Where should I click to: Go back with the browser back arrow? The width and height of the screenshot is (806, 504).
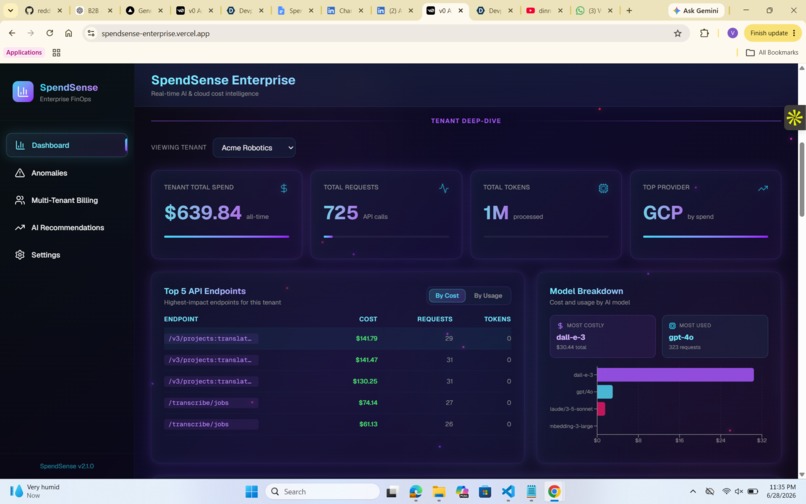12,33
